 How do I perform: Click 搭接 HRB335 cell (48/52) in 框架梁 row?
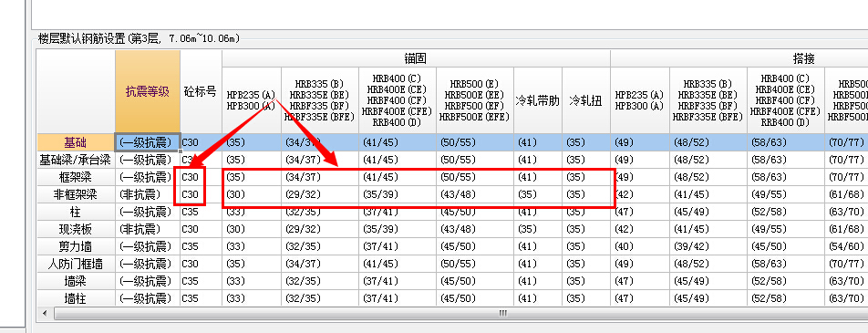tap(708, 177)
